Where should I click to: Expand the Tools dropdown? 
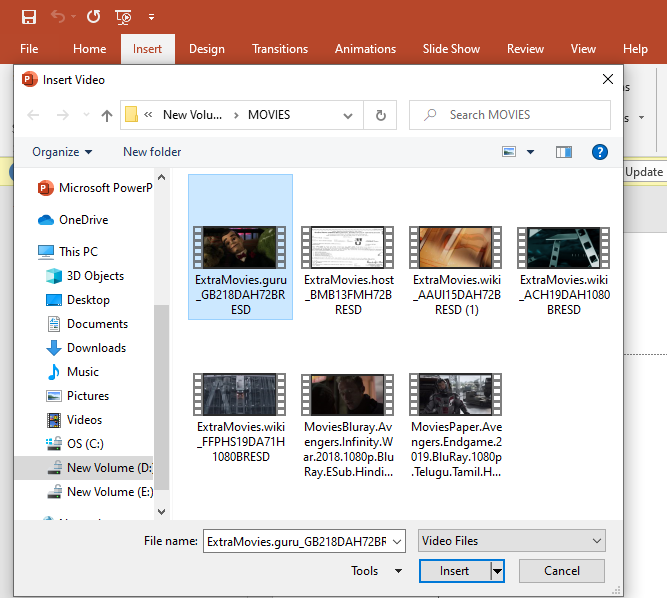pyautogui.click(x=373, y=571)
